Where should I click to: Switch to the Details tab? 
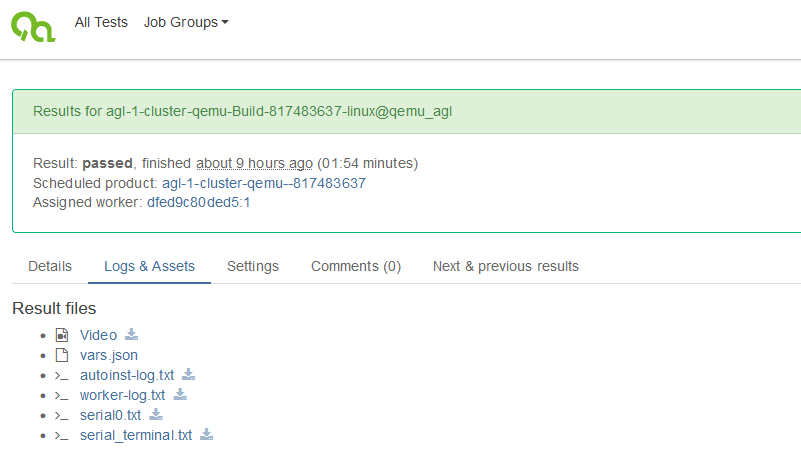tap(50, 266)
